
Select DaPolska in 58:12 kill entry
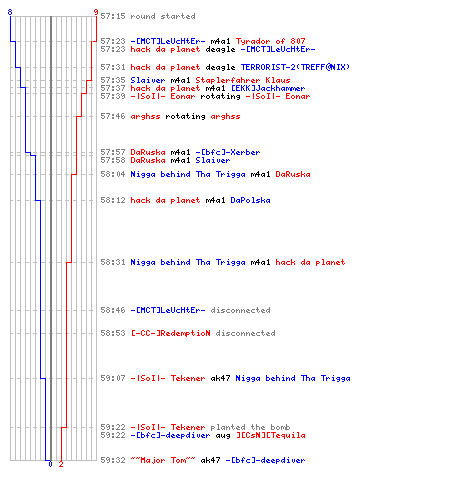point(250,200)
